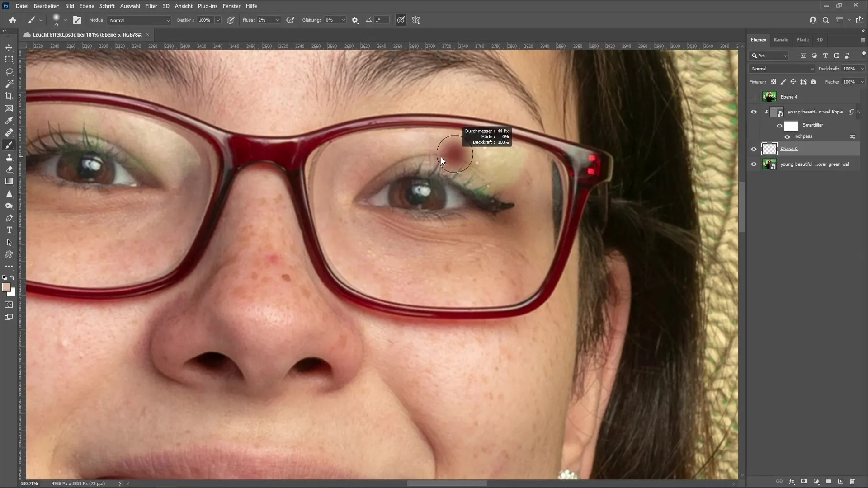
Task: Switch to the Kanäle tab
Action: click(782, 39)
